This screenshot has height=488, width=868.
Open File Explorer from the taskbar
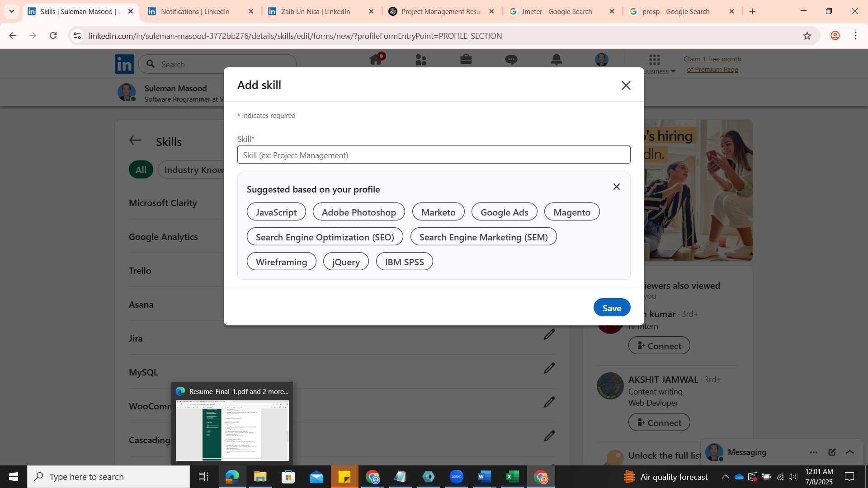pos(260,477)
